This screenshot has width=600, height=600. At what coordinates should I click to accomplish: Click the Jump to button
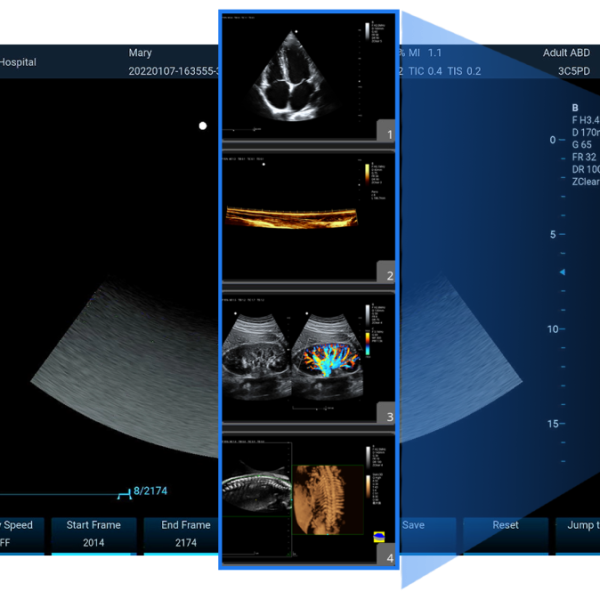(582, 525)
